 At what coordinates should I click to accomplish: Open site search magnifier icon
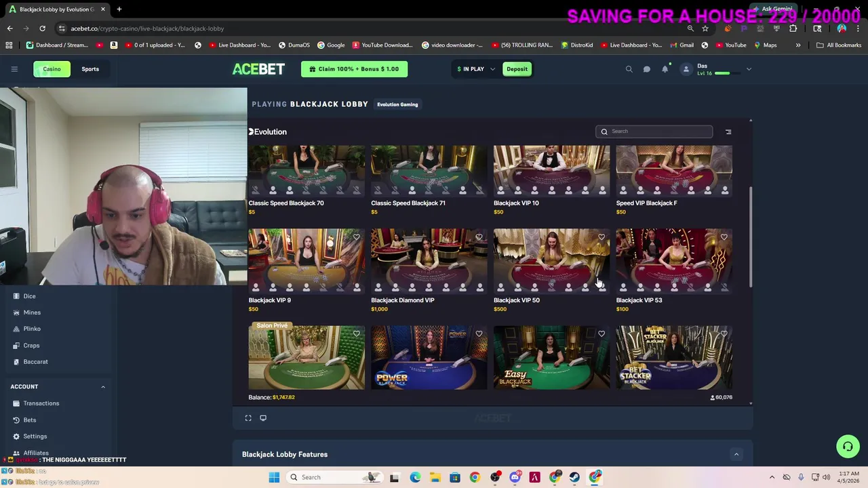(629, 69)
